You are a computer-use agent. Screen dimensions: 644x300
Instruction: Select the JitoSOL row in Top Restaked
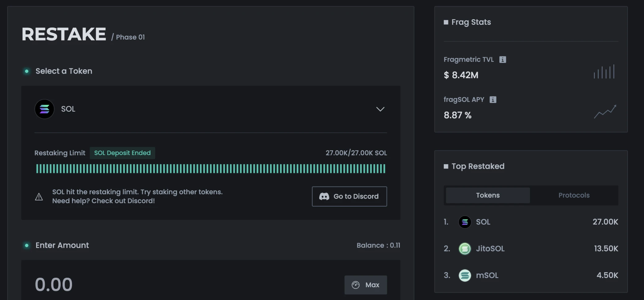pyautogui.click(x=531, y=249)
